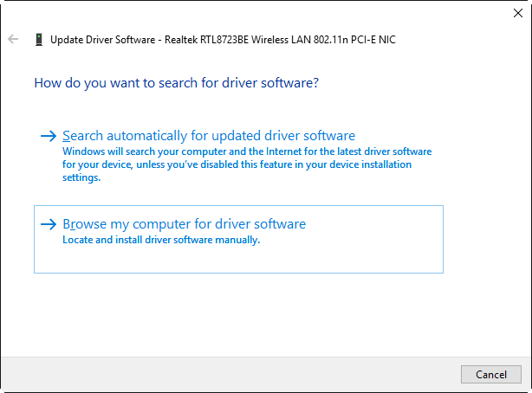The height and width of the screenshot is (393, 532).
Task: Click blank title bar area left of close
Action: click(260, 13)
